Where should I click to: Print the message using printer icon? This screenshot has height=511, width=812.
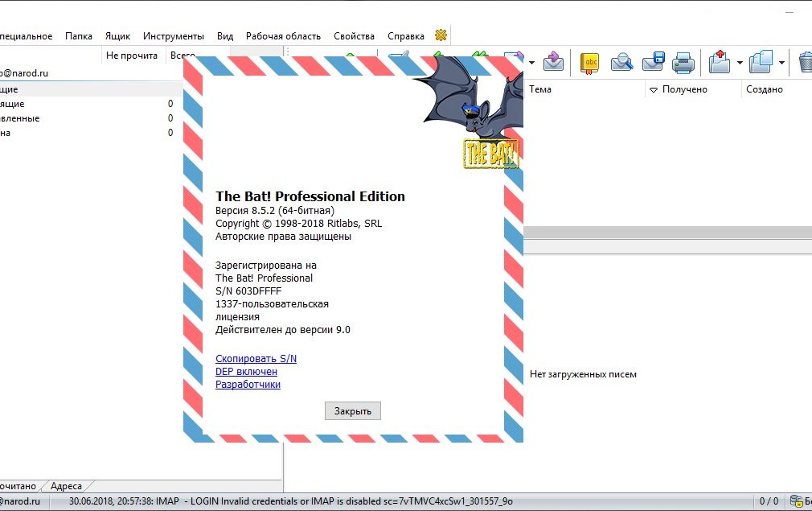pos(683,62)
